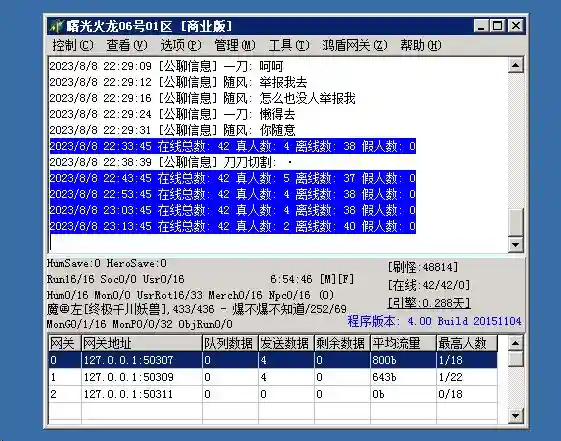Click the 643b average traffic cell
The height and width of the screenshot is (441, 561).
click(403, 377)
